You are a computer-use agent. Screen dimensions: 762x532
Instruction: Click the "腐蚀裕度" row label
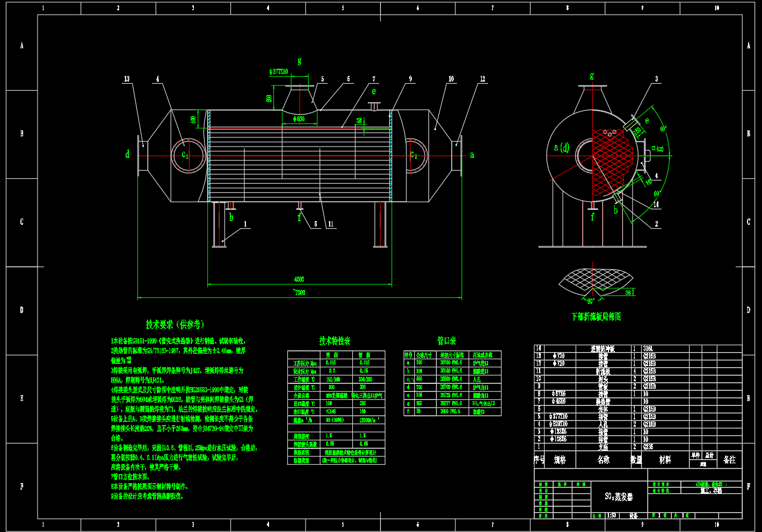pos(301,435)
